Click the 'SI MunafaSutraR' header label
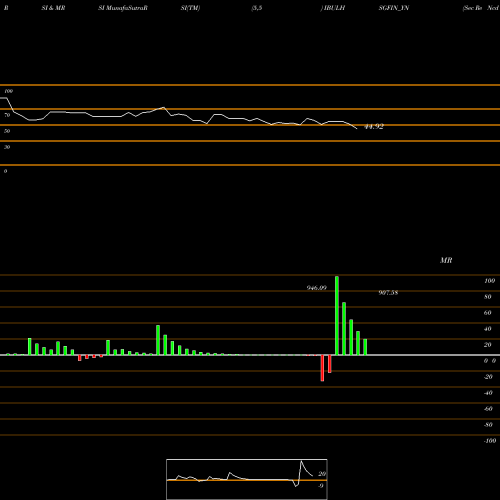Viewport: 500px width, 500px height. pos(123,8)
